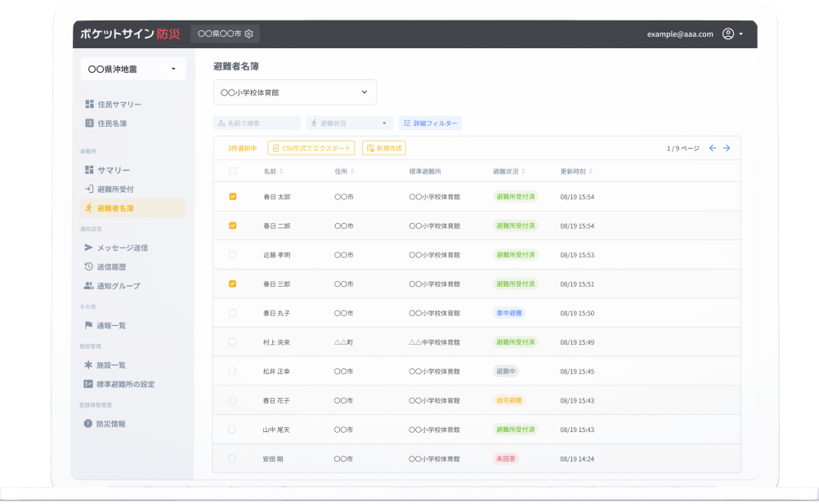This screenshot has height=504, width=819.
Task: Click CSV形式でエクスポート button
Action: [311, 148]
